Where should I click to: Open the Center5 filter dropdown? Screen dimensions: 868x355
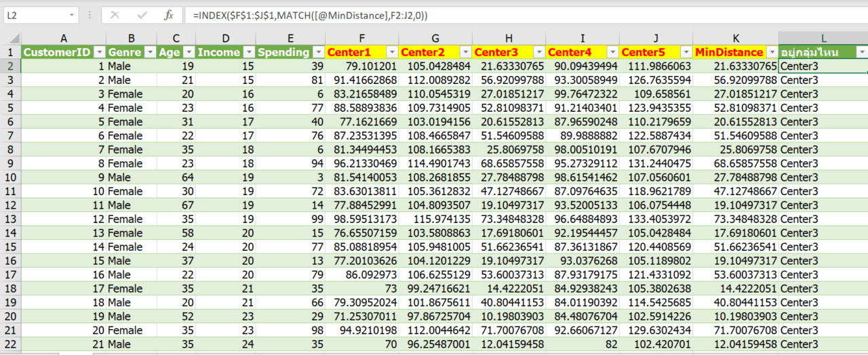[686, 52]
